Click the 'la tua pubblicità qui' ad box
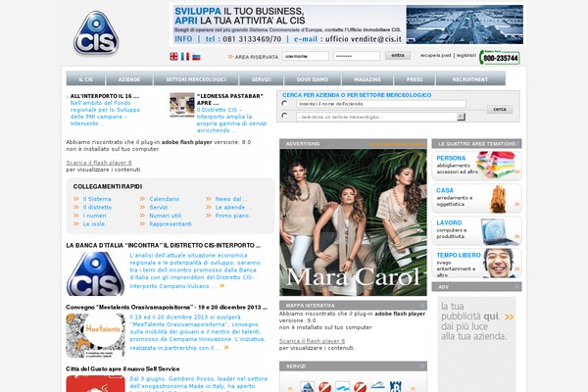The width and height of the screenshot is (588, 392). click(476, 343)
